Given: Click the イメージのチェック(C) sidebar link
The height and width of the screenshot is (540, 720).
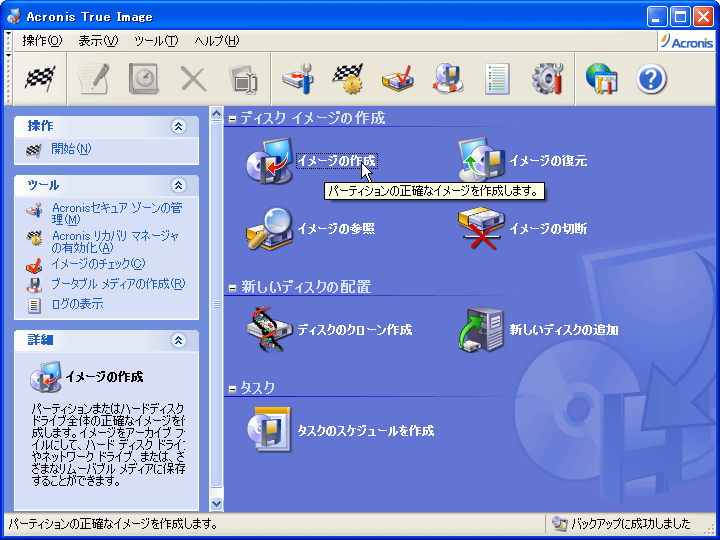Looking at the screenshot, I should 98,264.
